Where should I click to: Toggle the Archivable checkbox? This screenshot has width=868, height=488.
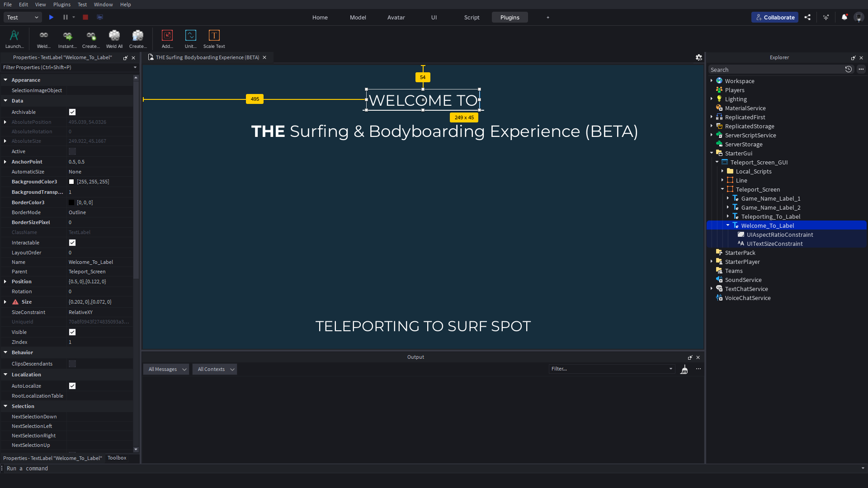click(x=72, y=112)
